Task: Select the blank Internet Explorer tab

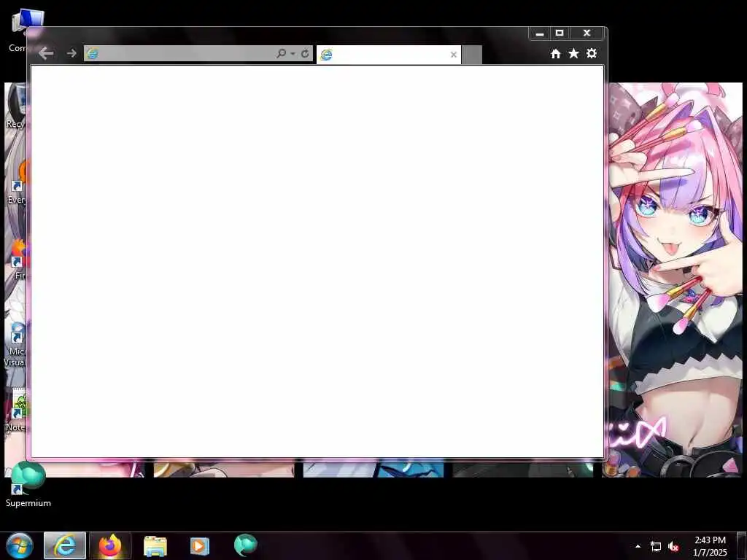Action: coord(389,54)
